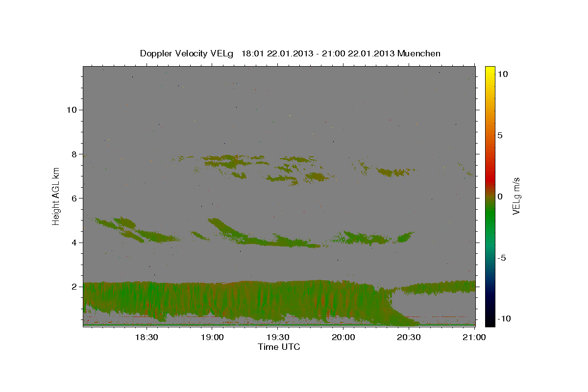Click the colorbar tick value '-10'
Screen dimensions: 588x392
(x=504, y=319)
